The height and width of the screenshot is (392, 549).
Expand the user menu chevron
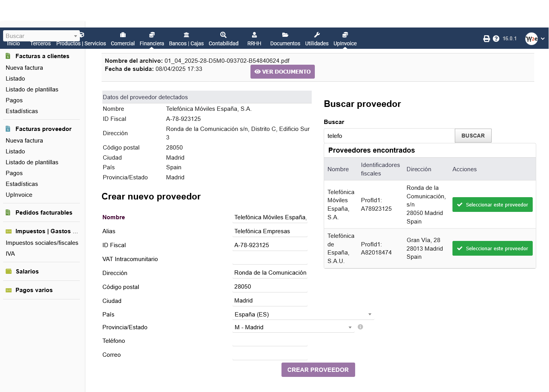[x=543, y=39]
